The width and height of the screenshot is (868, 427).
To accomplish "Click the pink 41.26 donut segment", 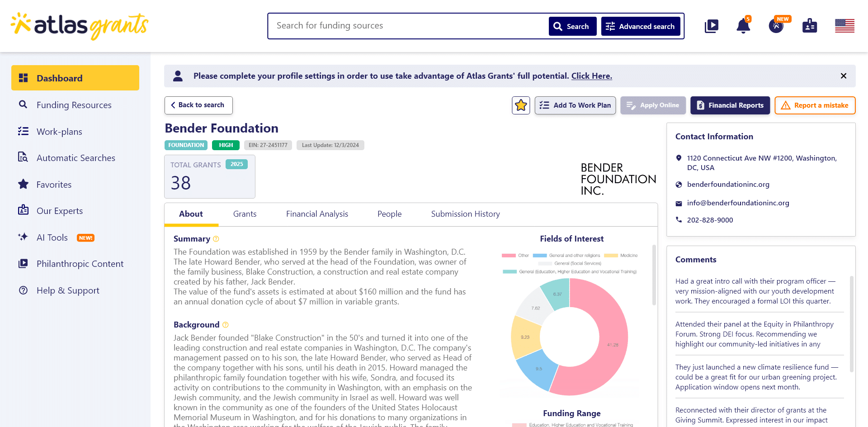I will [613, 345].
